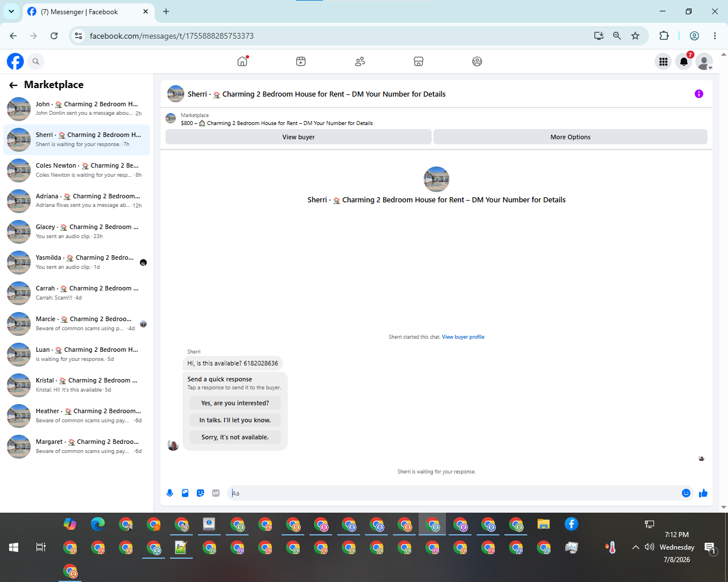
Task: Open the Friends icon
Action: [x=360, y=61]
